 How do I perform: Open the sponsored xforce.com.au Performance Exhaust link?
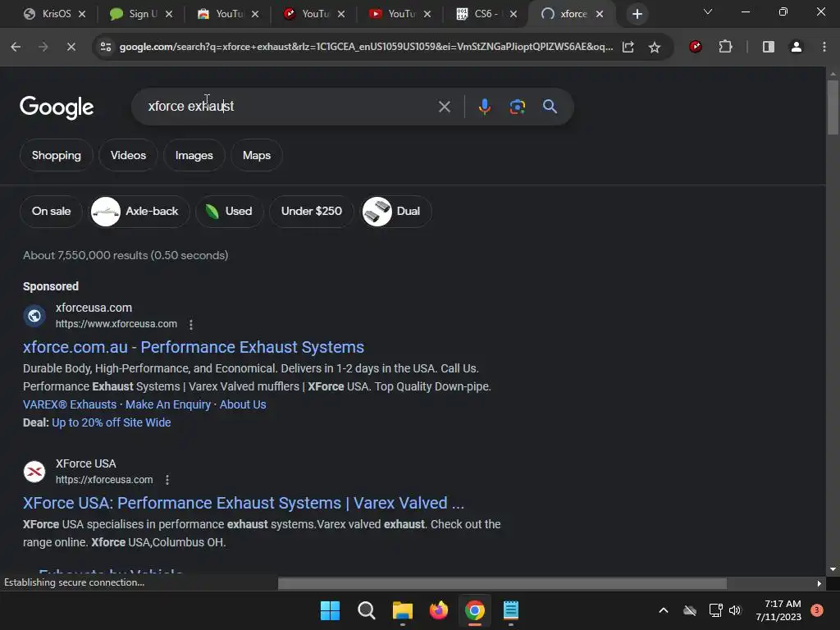(194, 347)
